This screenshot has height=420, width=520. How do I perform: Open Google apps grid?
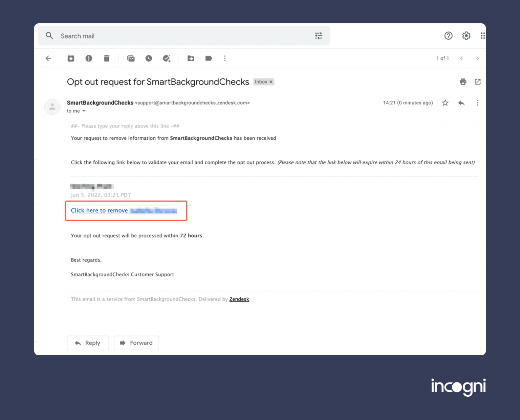pyautogui.click(x=483, y=36)
